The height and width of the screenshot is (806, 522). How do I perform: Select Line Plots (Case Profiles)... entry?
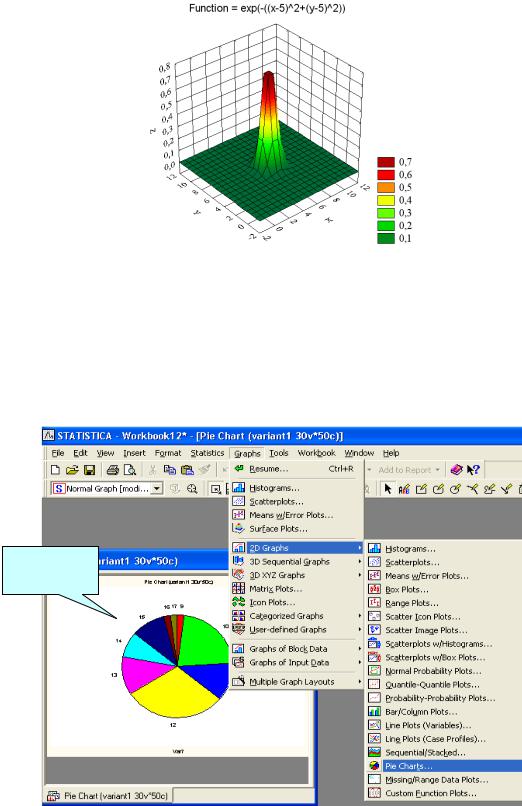pyautogui.click(x=444, y=739)
